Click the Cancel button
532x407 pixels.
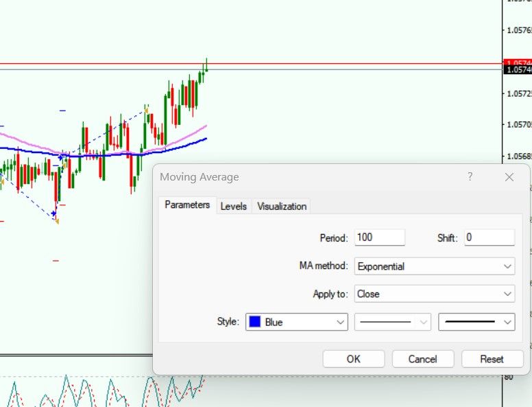423,359
